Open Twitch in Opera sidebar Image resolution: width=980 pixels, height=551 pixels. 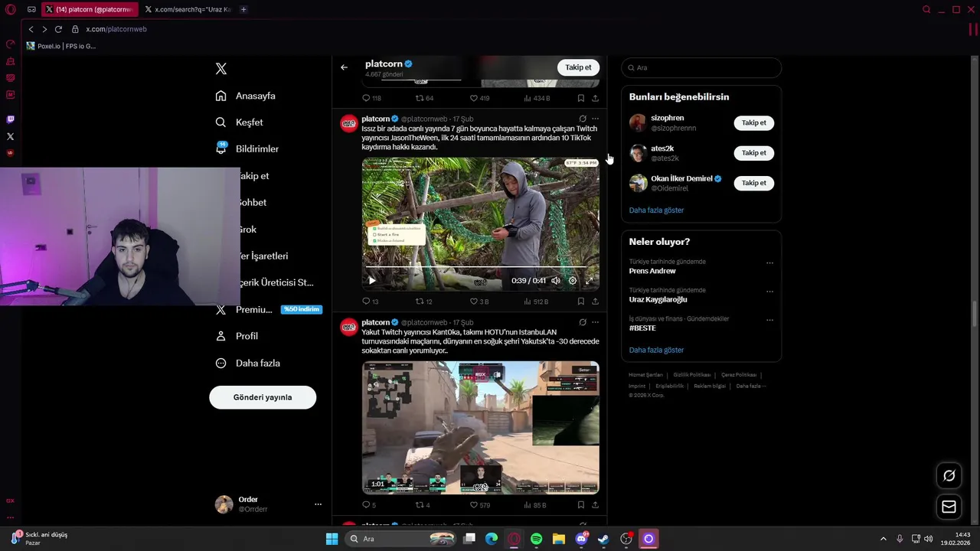(10, 119)
